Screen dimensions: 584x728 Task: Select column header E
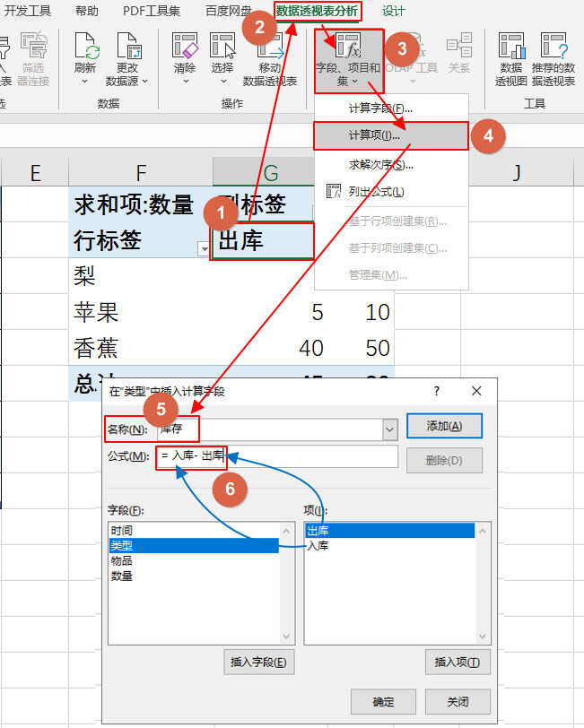point(35,173)
